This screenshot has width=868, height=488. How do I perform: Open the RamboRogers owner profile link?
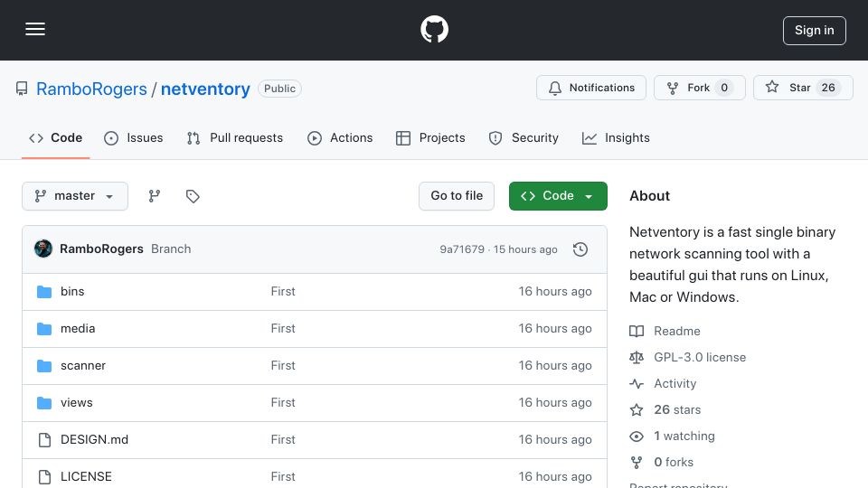coord(91,89)
